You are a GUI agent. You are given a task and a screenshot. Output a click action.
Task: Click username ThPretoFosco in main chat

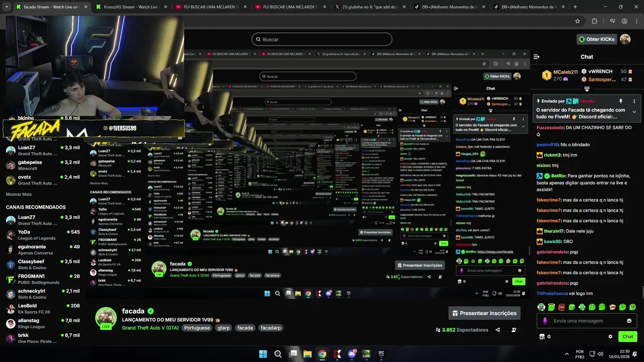point(551,294)
